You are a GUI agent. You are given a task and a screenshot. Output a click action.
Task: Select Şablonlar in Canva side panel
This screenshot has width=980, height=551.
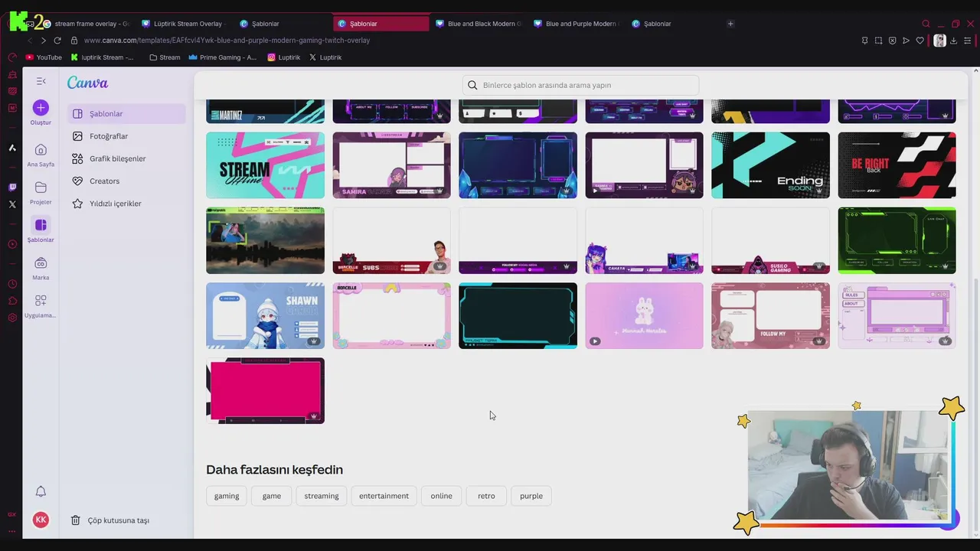pyautogui.click(x=126, y=114)
